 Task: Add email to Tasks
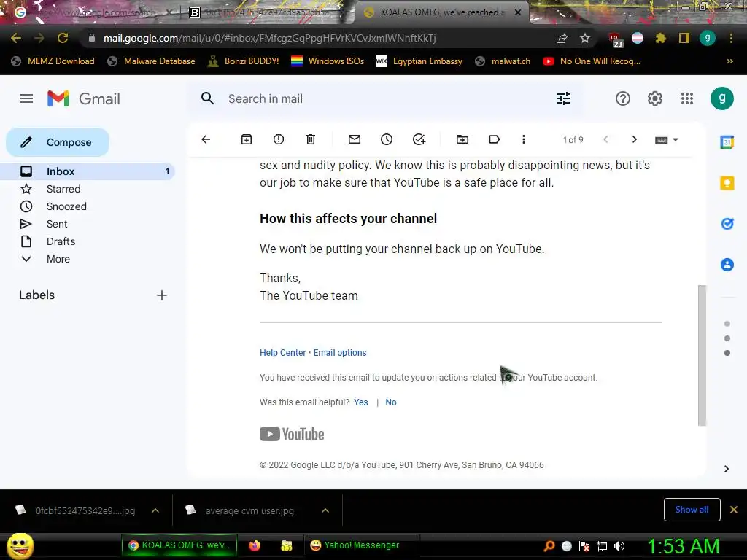[x=419, y=139]
